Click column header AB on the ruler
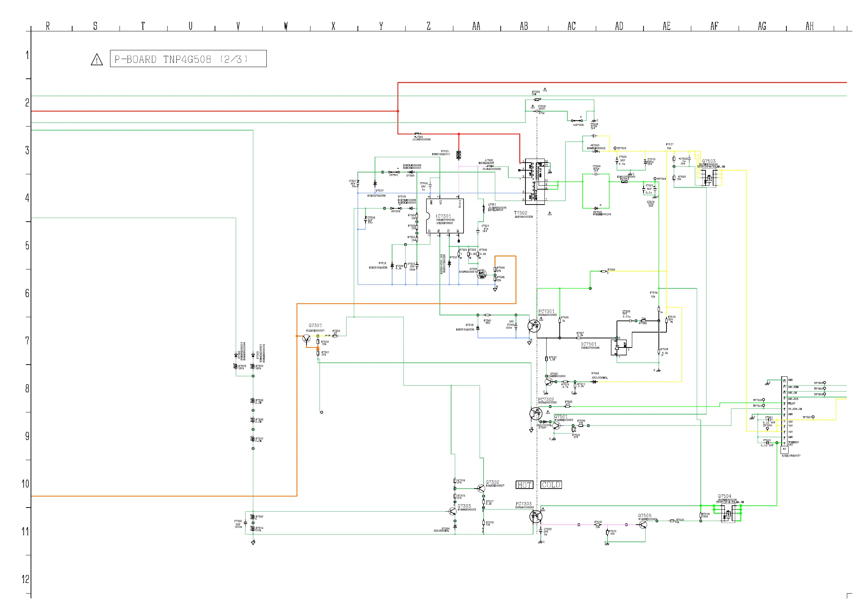 pyautogui.click(x=524, y=26)
